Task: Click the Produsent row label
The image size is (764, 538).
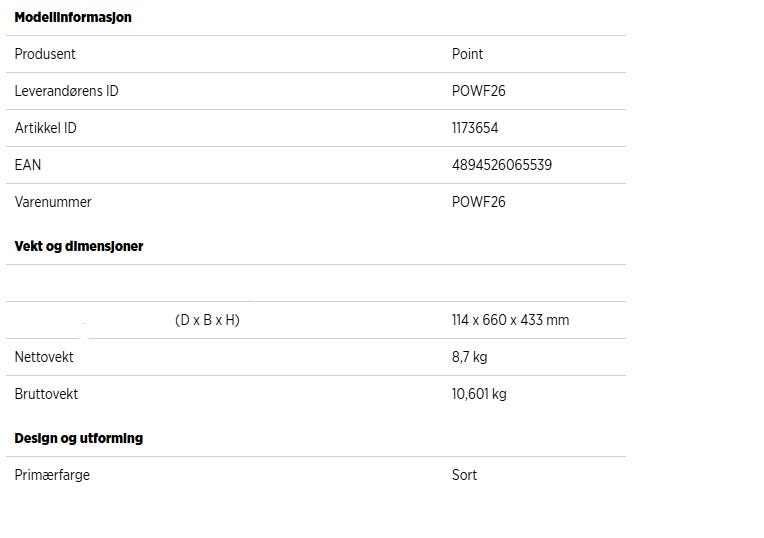Action: point(45,54)
